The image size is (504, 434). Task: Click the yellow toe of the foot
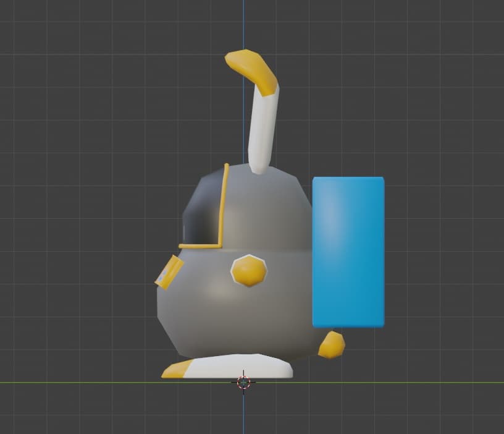(177, 369)
